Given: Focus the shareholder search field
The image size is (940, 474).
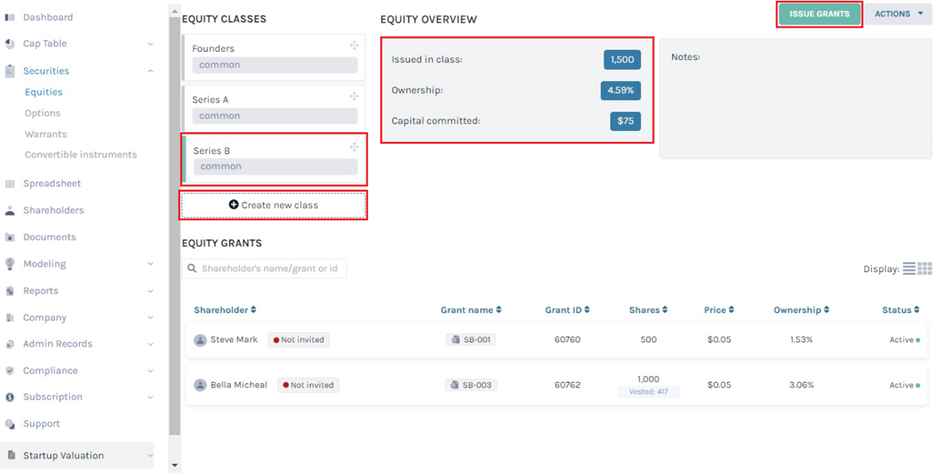Looking at the screenshot, I should pyautogui.click(x=264, y=268).
